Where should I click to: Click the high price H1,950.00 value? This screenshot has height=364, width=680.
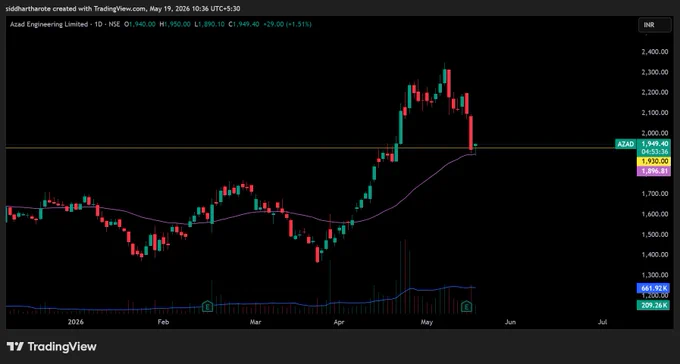[x=175, y=25]
